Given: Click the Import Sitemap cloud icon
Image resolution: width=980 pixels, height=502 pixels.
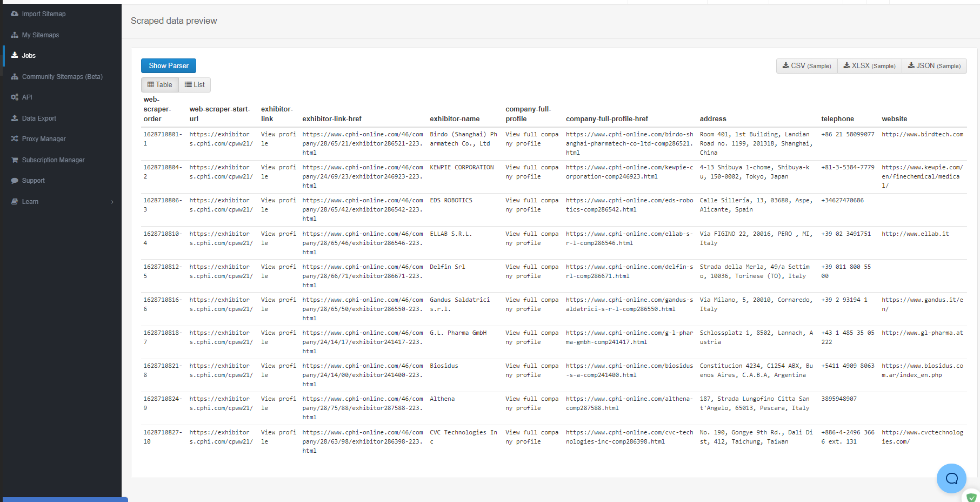Looking at the screenshot, I should (x=15, y=14).
